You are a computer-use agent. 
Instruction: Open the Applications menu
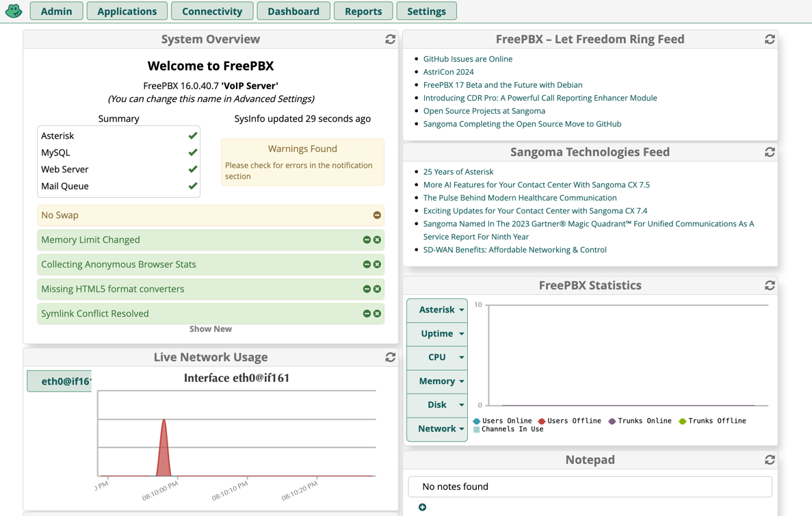coord(127,11)
